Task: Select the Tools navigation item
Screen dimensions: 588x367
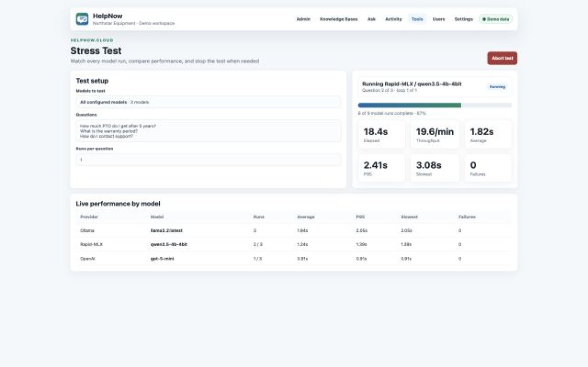Action: pyautogui.click(x=417, y=19)
